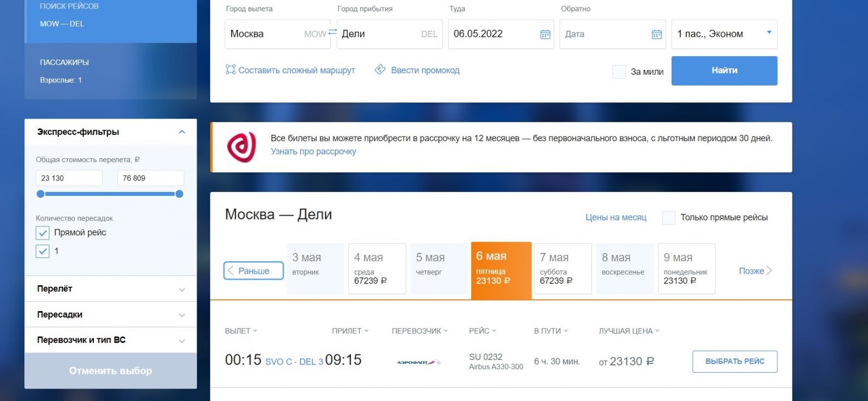This screenshot has height=401, width=868.
Task: Click the red installment logo icon
Action: click(241, 147)
